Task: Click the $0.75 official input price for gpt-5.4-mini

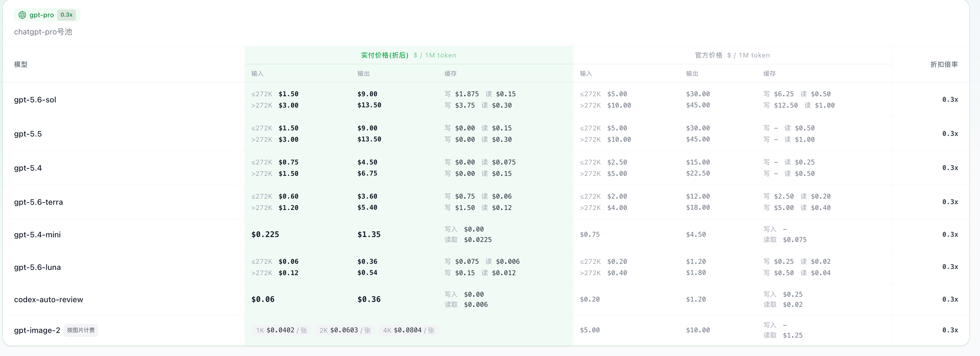Action: click(590, 235)
